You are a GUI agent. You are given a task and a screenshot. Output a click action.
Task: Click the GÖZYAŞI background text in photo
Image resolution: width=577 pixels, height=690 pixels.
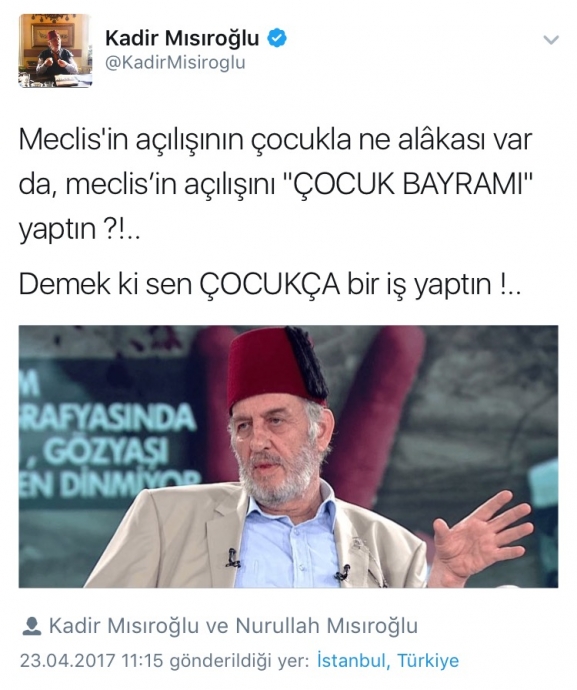tap(106, 452)
